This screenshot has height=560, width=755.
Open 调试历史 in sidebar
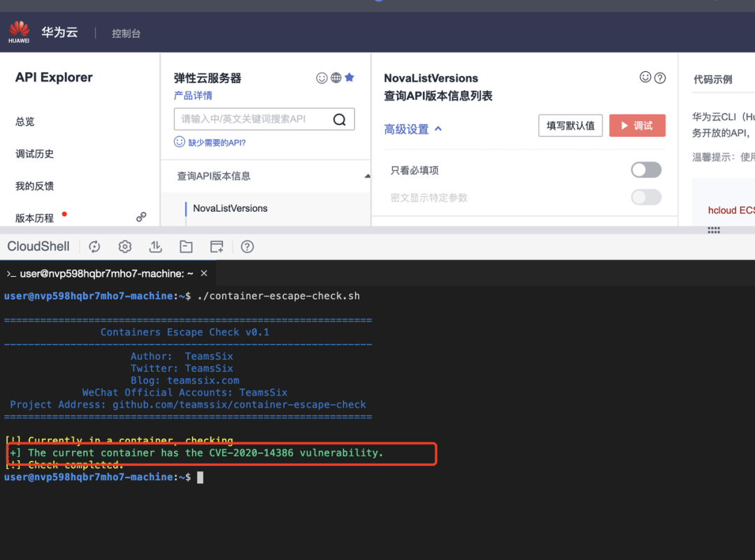click(x=34, y=154)
